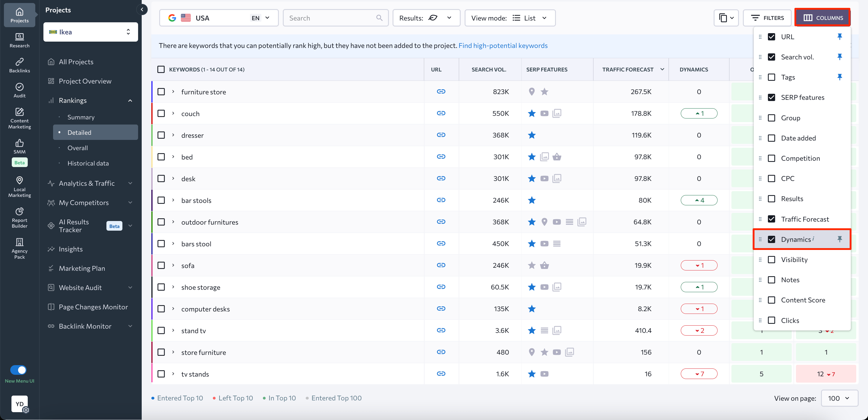Open URL link icon for furniture store
Image resolution: width=868 pixels, height=420 pixels.
coord(441,91)
